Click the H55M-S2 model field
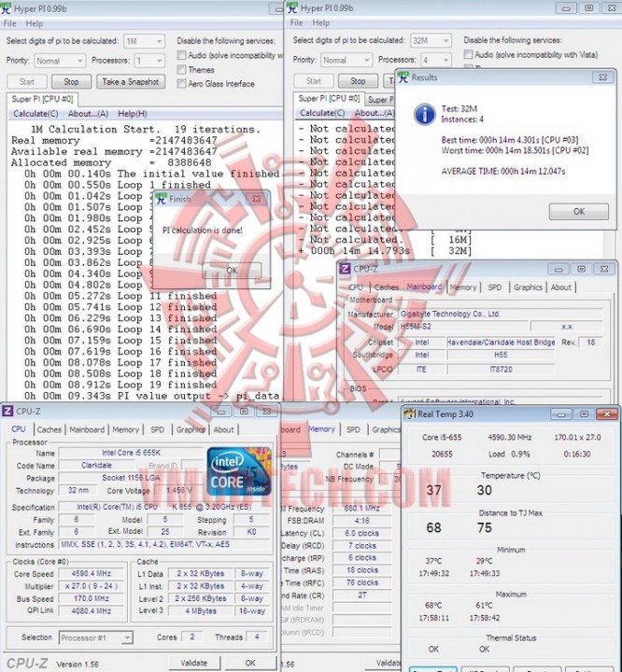622x672 pixels. click(463, 327)
